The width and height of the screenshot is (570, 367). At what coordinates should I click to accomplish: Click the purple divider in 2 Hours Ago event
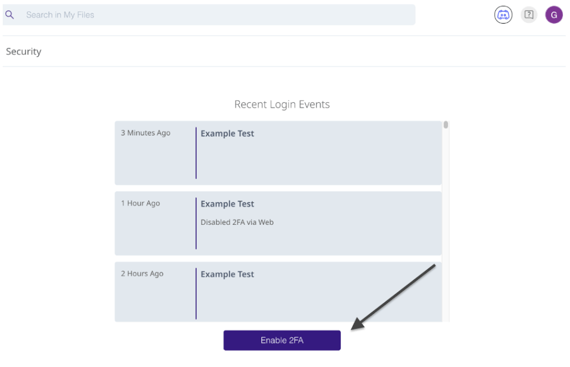point(196,294)
